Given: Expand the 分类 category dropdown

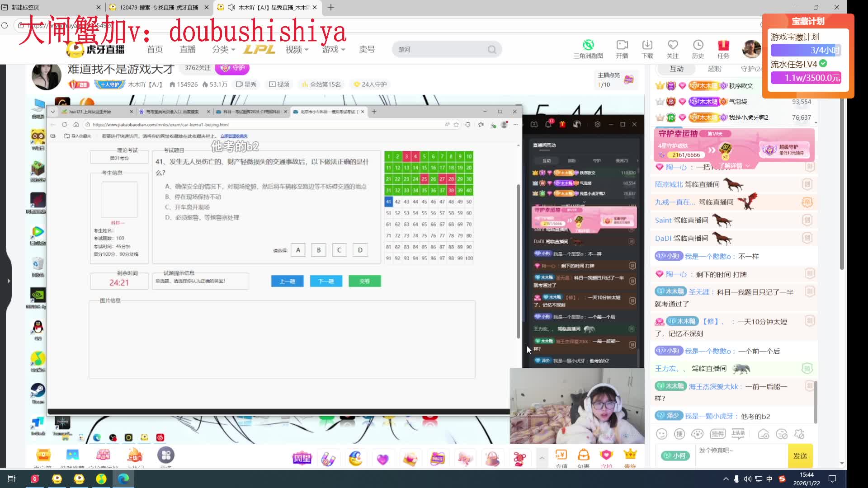Looking at the screenshot, I should 223,49.
